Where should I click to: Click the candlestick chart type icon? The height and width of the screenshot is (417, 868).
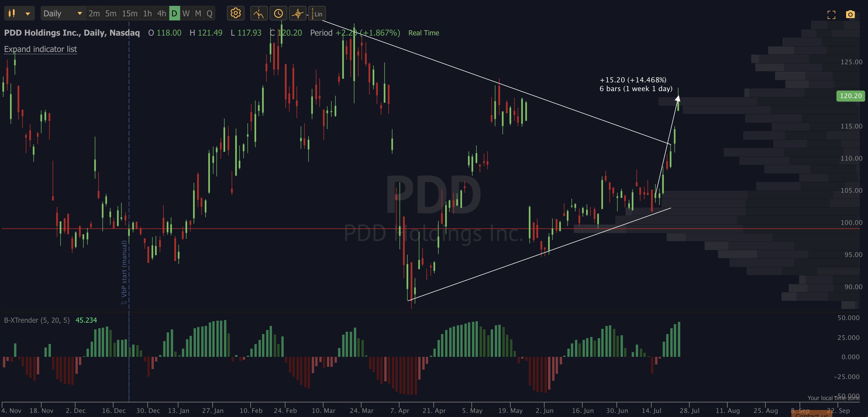[12, 13]
